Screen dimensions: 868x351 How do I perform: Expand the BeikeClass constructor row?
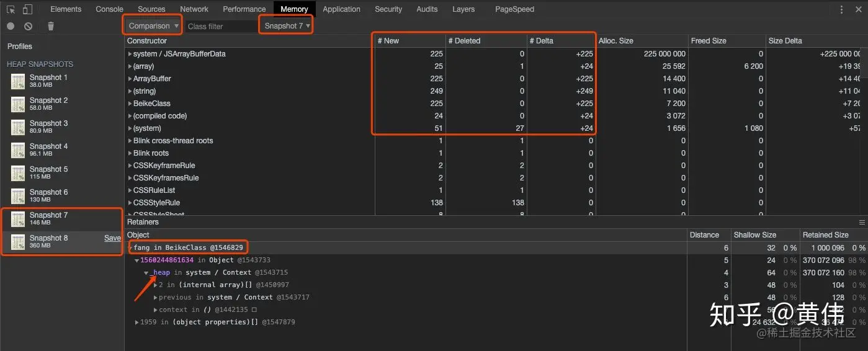click(130, 104)
